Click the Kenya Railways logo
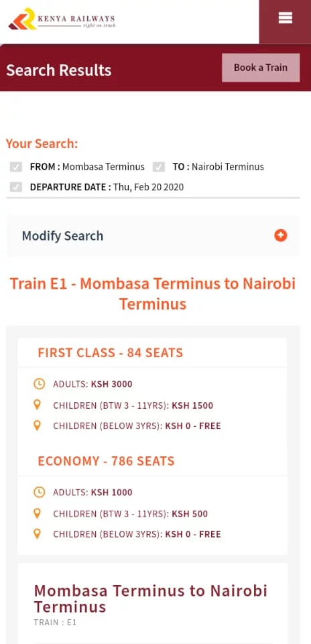Screen dimensions: 311x644 point(62,19)
